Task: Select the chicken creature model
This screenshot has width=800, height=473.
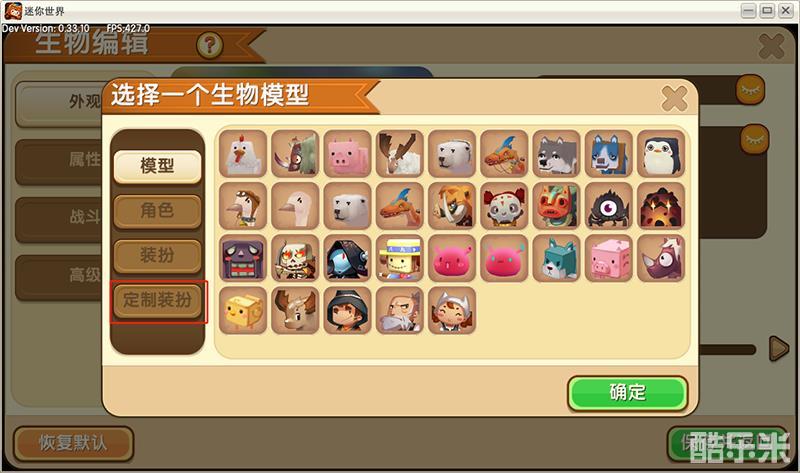Action: (243, 154)
